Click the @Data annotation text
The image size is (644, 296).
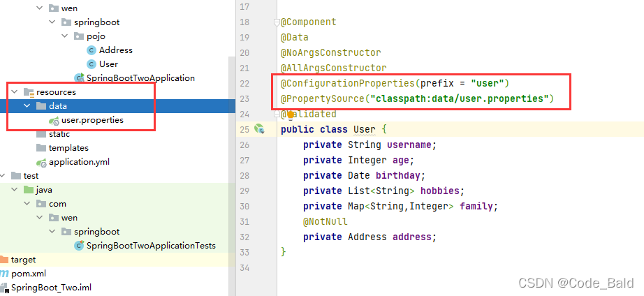[295, 38]
